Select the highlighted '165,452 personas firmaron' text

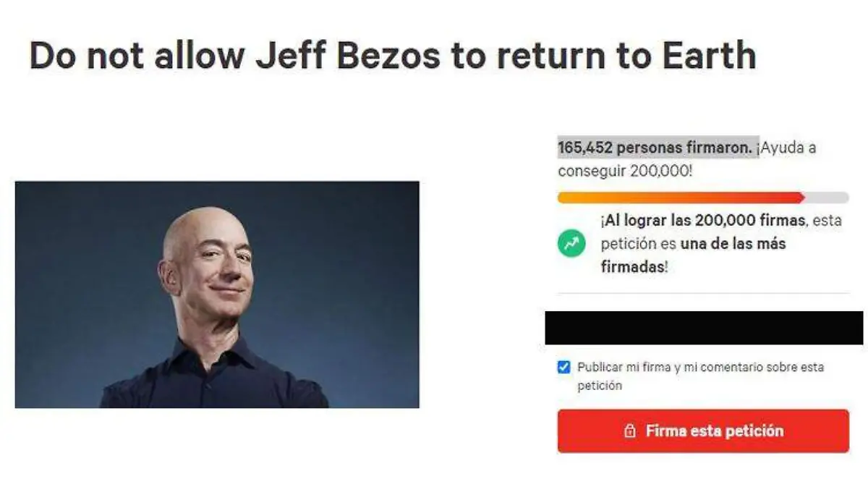point(658,148)
